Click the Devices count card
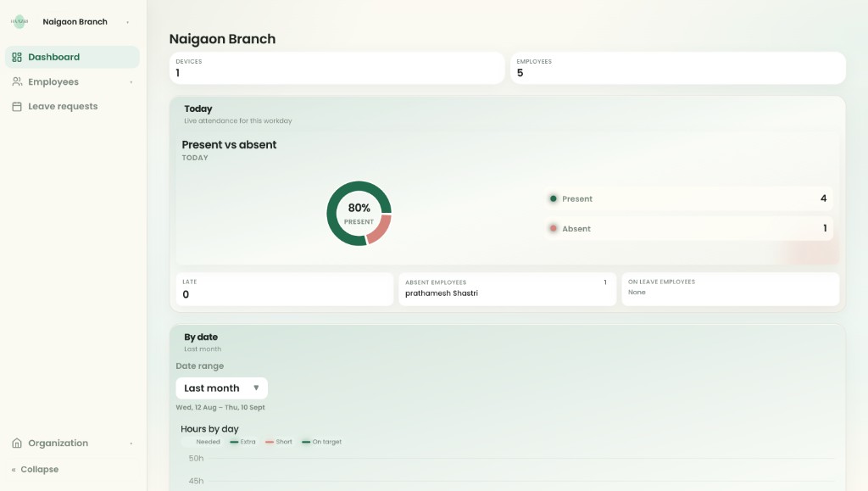The height and width of the screenshot is (491, 868). coord(337,68)
